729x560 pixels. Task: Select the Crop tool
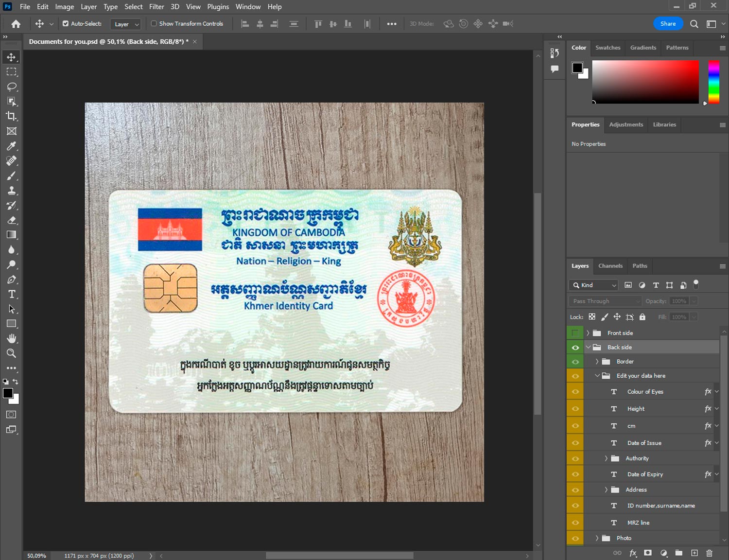tap(11, 116)
